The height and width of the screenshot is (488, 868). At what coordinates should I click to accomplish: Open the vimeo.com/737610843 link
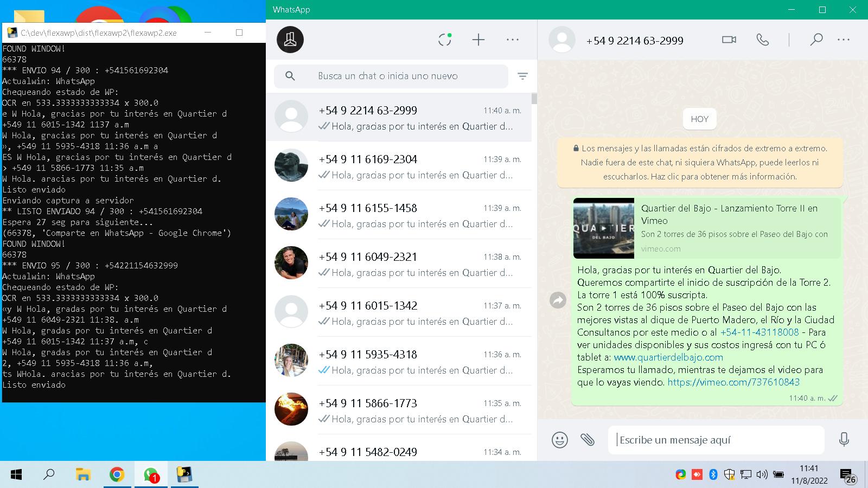(x=733, y=382)
